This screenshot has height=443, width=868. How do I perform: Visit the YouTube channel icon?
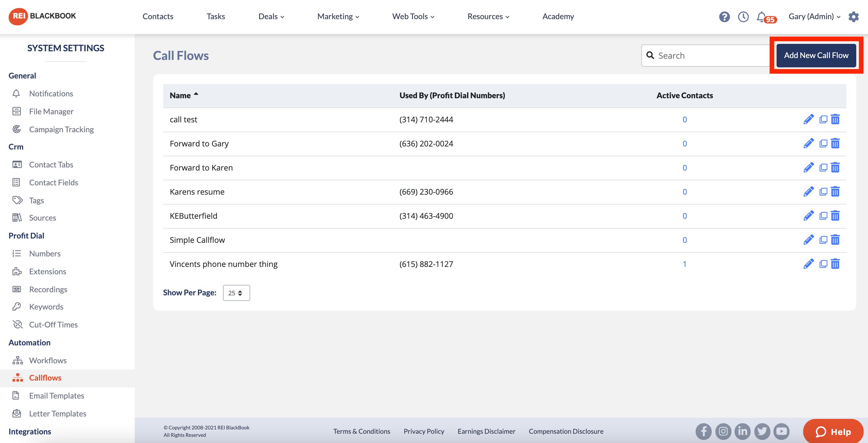[782, 431]
